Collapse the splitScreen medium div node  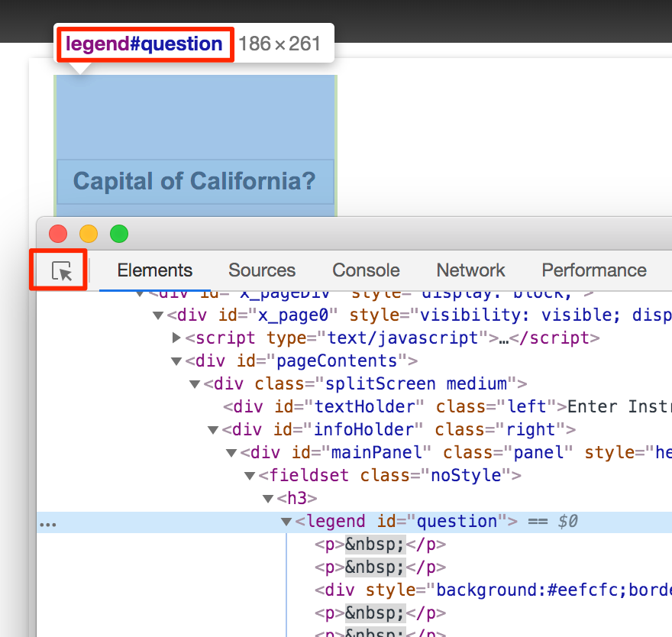(195, 384)
